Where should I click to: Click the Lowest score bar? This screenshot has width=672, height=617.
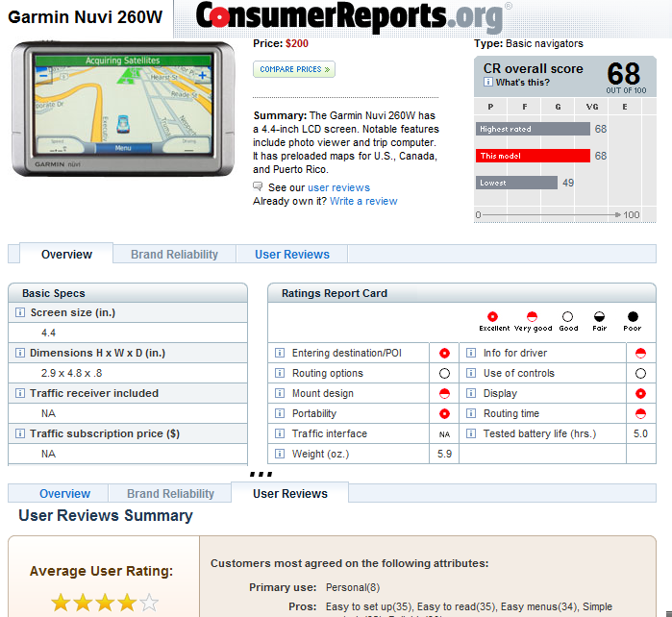[516, 183]
